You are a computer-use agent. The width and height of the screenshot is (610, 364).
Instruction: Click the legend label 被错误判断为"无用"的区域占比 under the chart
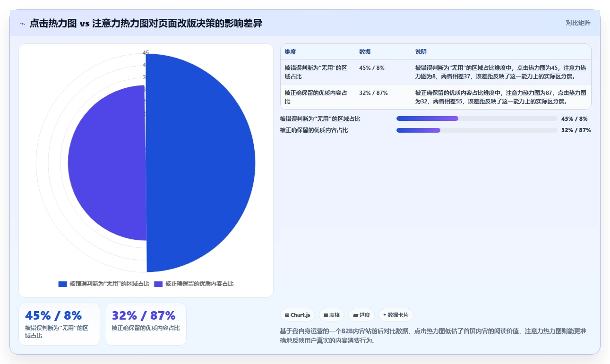pos(110,284)
